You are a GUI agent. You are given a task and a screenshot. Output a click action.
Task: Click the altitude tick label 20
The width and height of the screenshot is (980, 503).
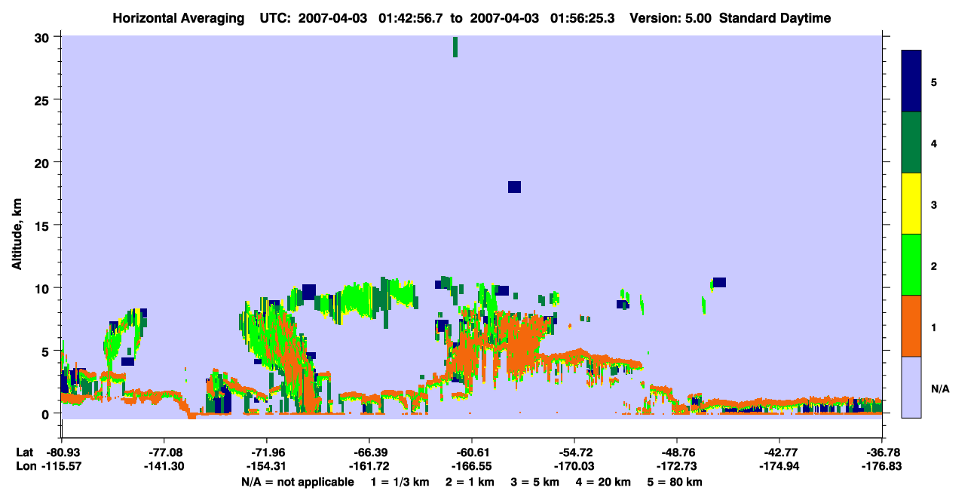click(44, 162)
